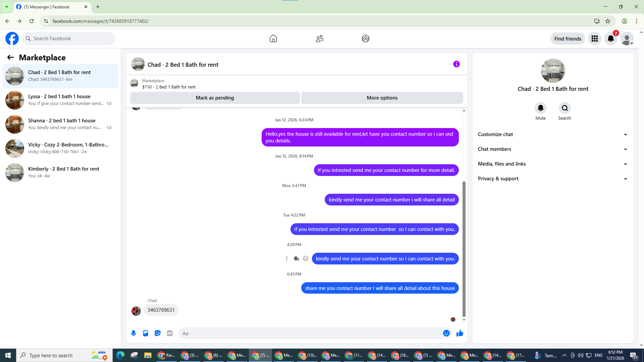The height and width of the screenshot is (362, 644).
Task: Click the voice clip microphone icon
Action: click(133, 333)
